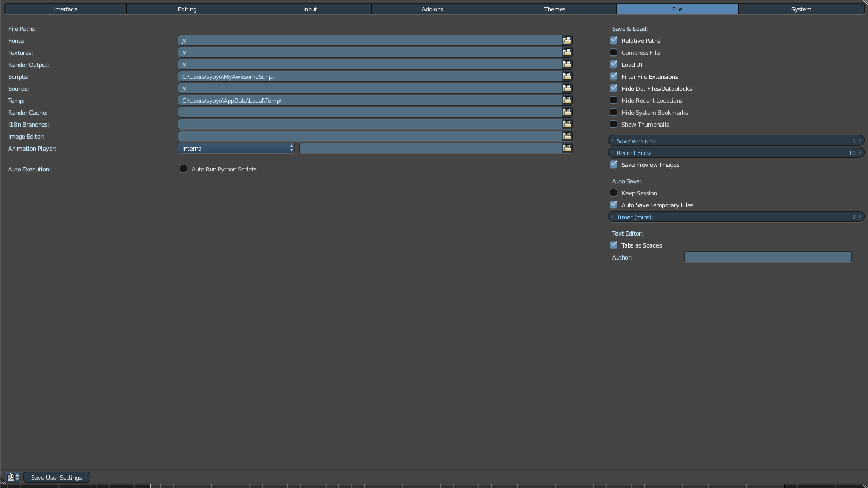Switch to the Editing tab
The width and height of the screenshot is (868, 488).
tap(188, 9)
